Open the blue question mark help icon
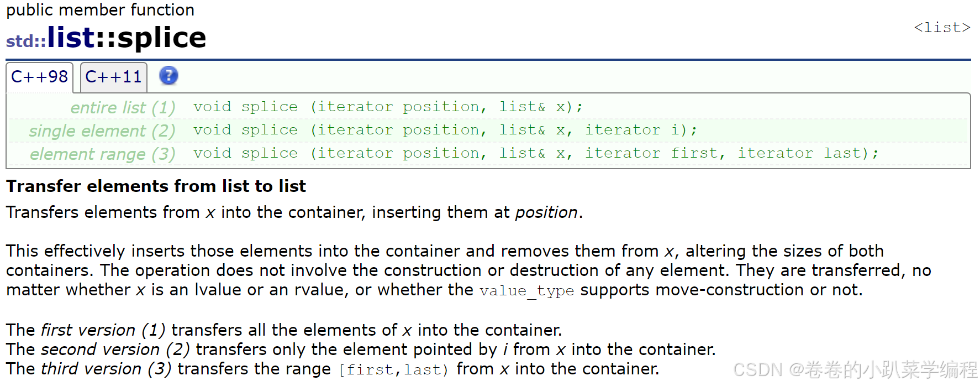Screen dimensions: 980x386 coord(168,76)
